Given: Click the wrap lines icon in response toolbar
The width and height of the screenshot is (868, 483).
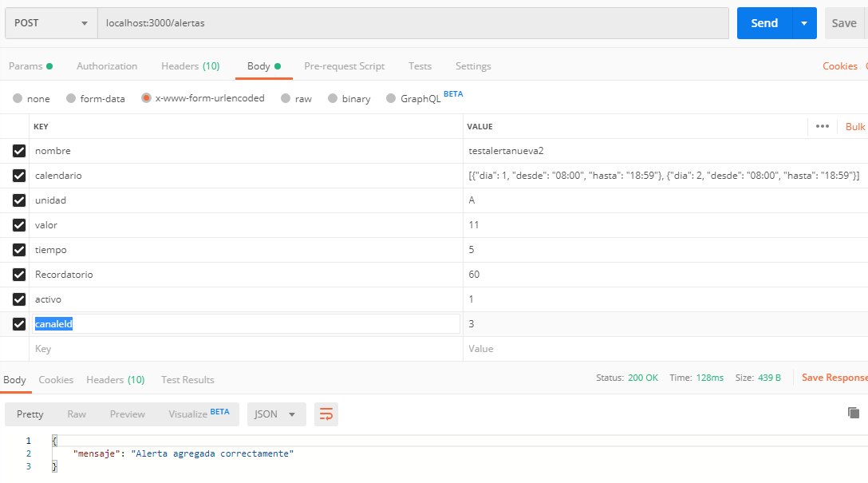Looking at the screenshot, I should [x=326, y=414].
